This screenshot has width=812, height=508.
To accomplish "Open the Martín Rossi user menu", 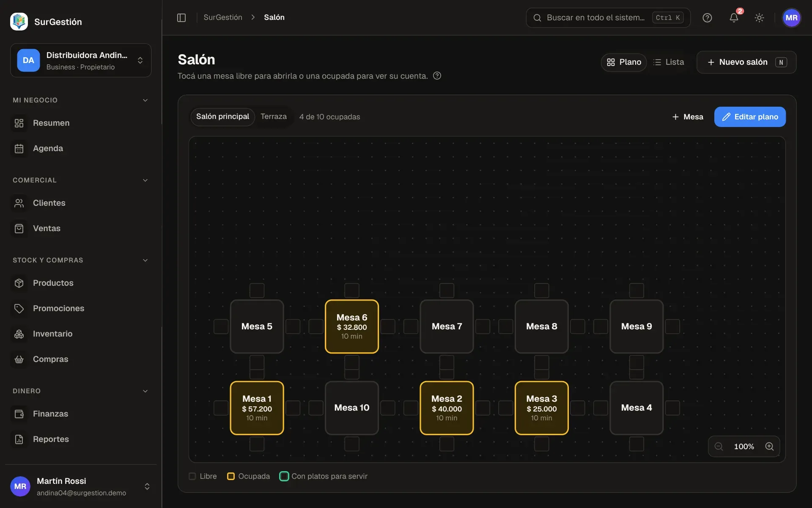I will [81, 486].
